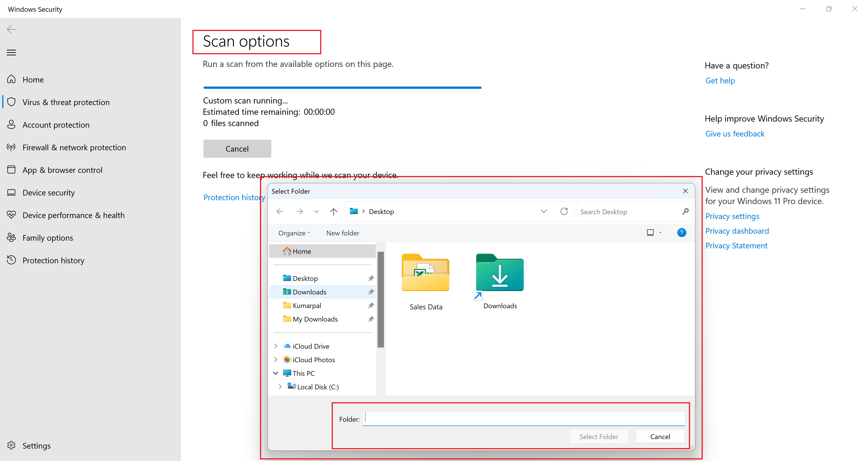Viewport: 868px width, 461px height.
Task: Select Family options in the sidebar
Action: 47,238
